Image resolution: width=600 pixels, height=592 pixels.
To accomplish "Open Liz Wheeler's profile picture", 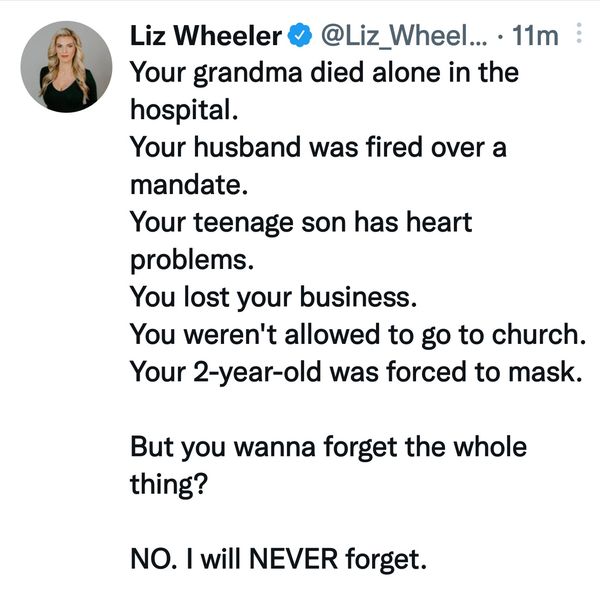I will (66, 67).
